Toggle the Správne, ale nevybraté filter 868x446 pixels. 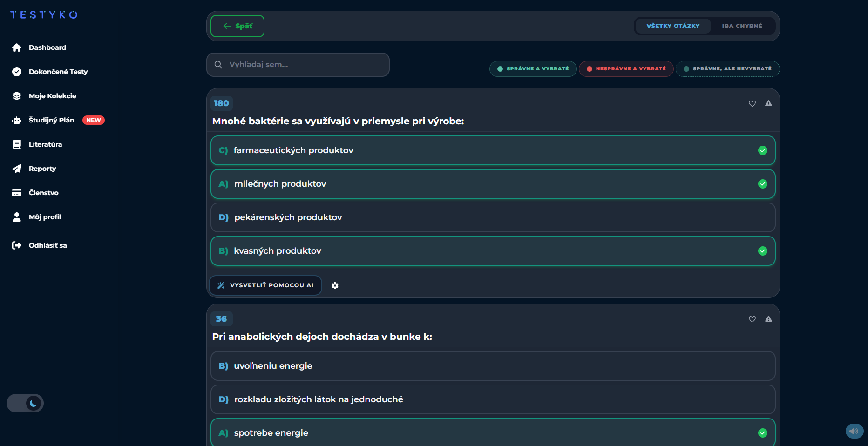[727, 69]
